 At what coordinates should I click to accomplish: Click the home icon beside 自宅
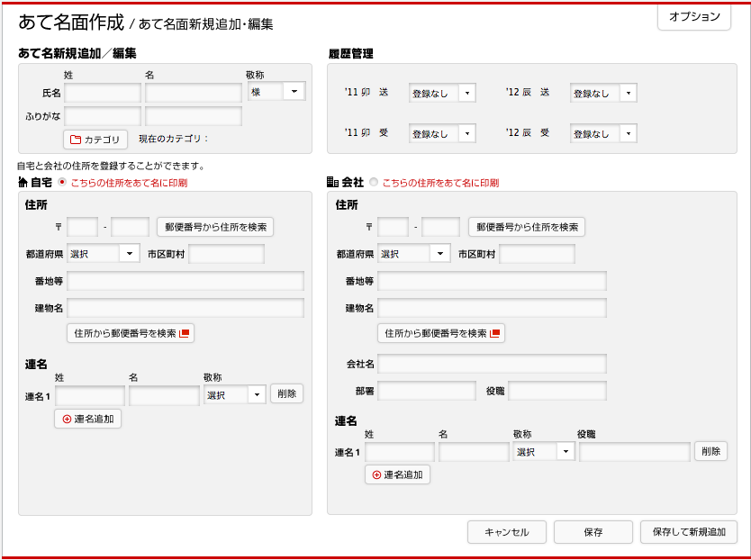point(23,182)
